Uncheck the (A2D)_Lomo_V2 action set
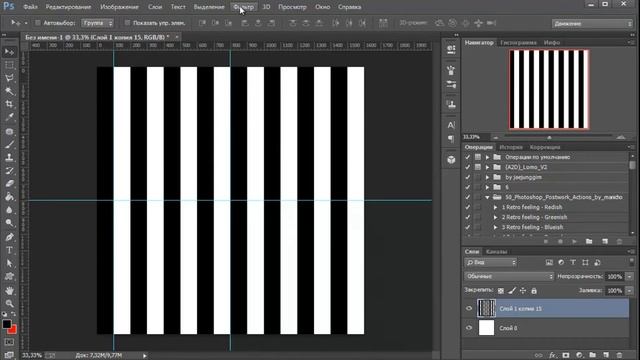 point(468,167)
